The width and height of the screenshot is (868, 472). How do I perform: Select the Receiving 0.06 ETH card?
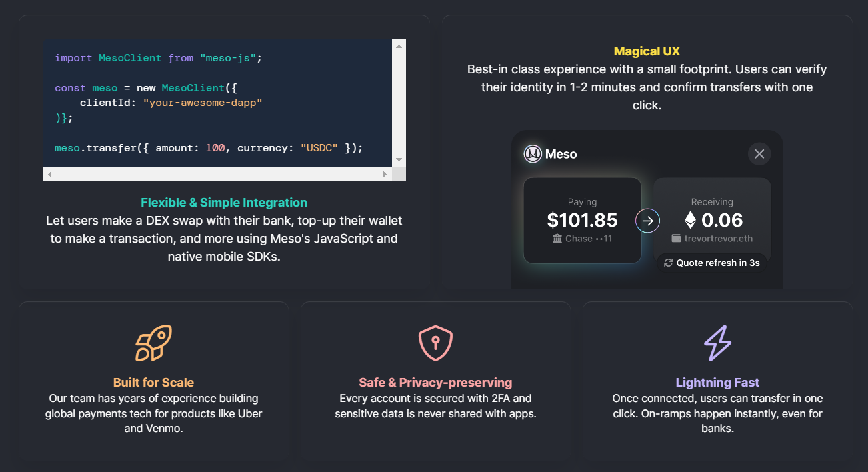(x=711, y=213)
